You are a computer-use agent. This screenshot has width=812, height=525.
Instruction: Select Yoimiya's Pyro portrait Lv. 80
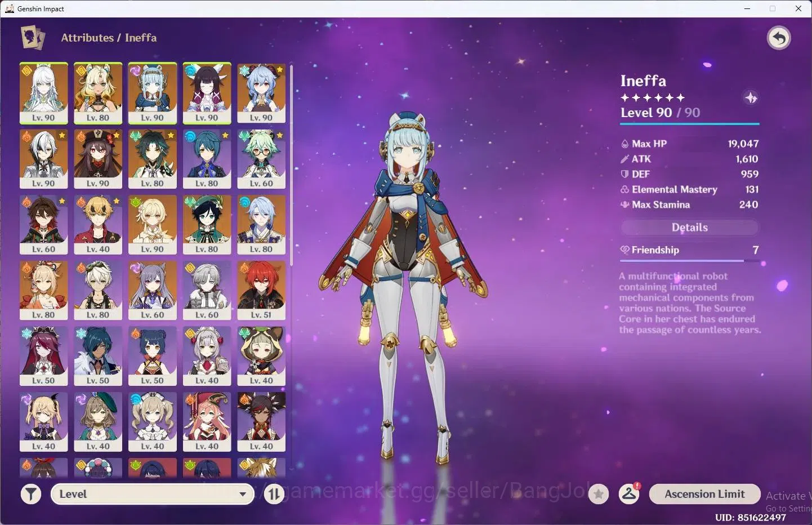point(43,290)
